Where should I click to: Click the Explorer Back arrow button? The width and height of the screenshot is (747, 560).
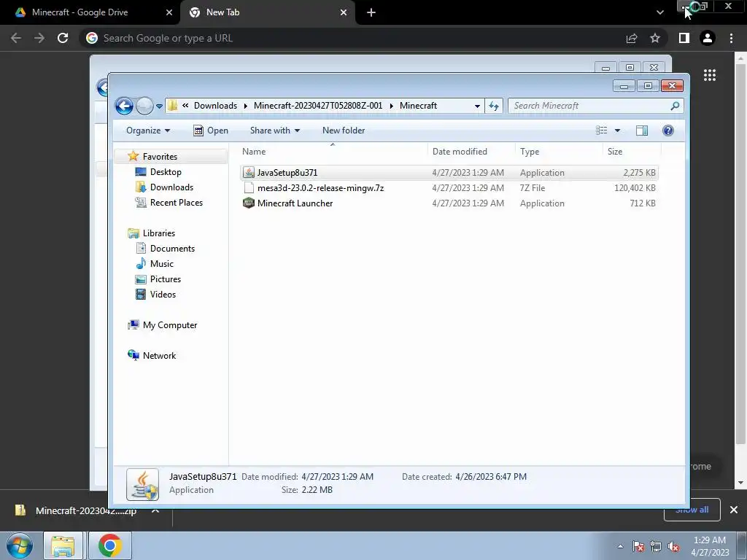(124, 106)
